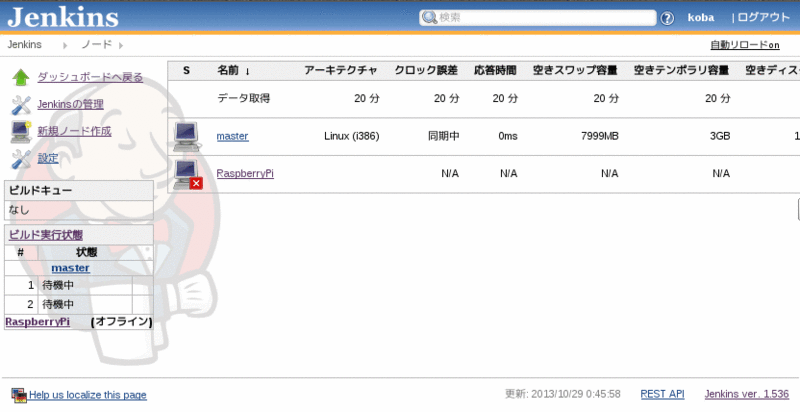This screenshot has width=800, height=412.
Task: Click the データ取得 row label
Action: [244, 98]
